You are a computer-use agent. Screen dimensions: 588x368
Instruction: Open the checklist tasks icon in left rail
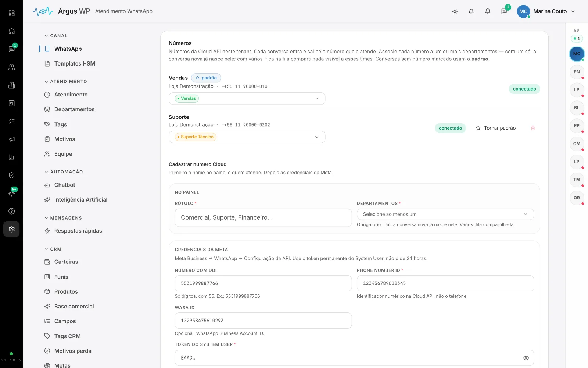pyautogui.click(x=11, y=121)
